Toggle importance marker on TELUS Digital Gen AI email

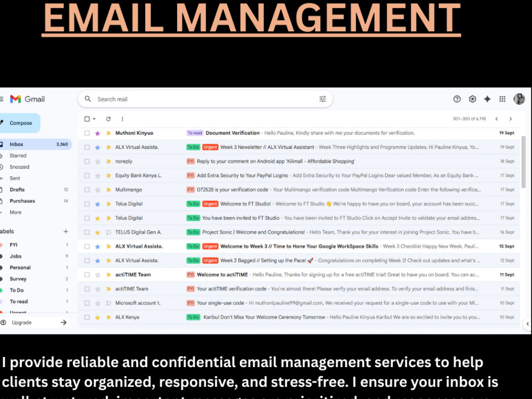tap(108, 232)
